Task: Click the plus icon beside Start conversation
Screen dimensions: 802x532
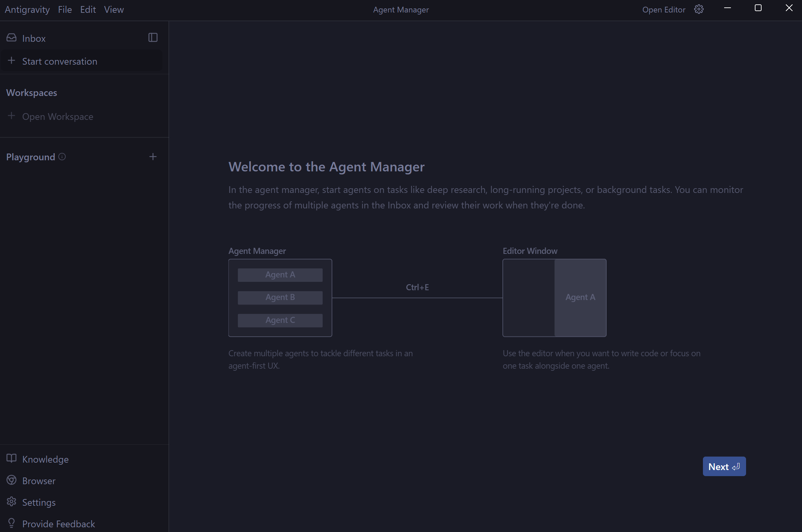Action: point(11,61)
